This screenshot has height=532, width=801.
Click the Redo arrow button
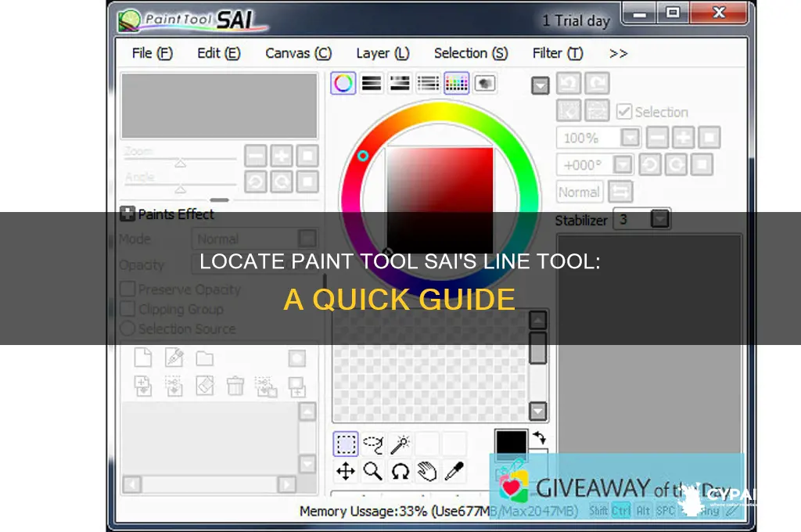[597, 83]
